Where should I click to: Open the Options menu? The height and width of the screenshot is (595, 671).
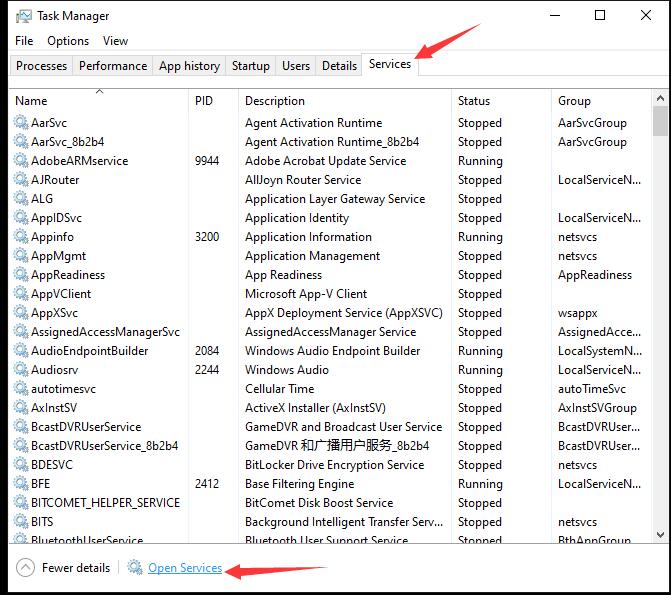coord(68,41)
